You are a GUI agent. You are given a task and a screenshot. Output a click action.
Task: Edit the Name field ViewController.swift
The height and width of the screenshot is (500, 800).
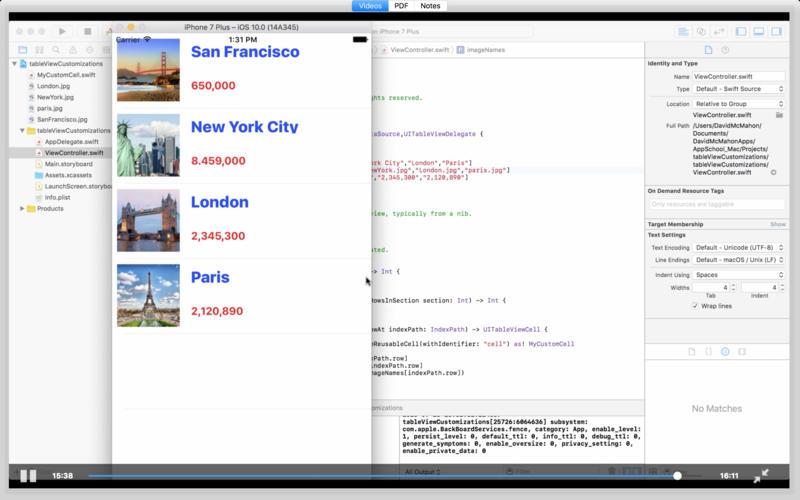(738, 77)
